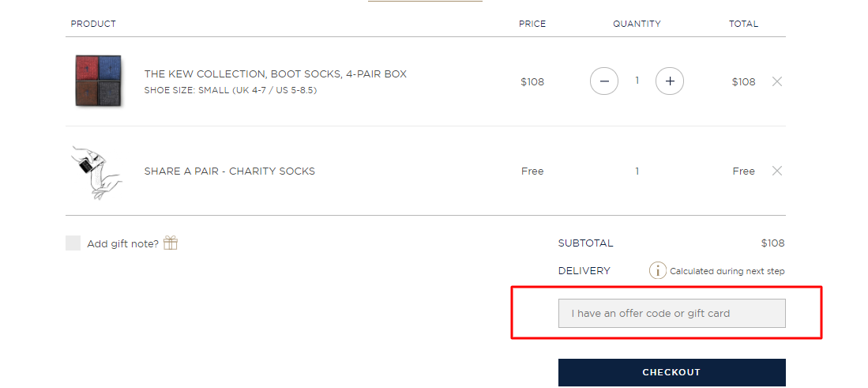Open the Kew Collection socks box thumbnail

[98, 81]
